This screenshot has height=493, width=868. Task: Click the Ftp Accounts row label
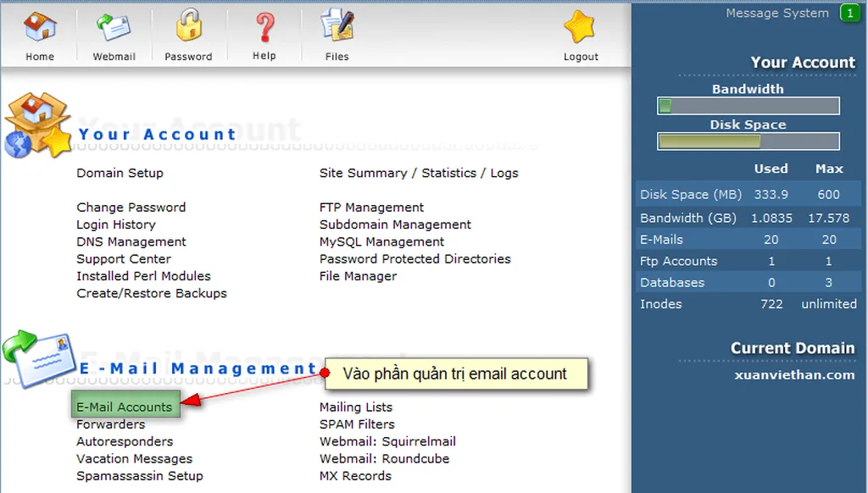click(679, 261)
